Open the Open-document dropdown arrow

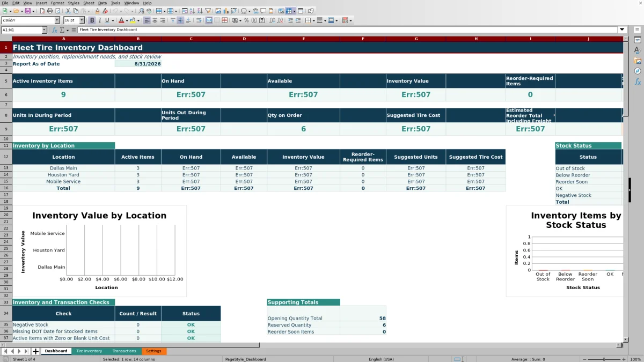(x=22, y=11)
